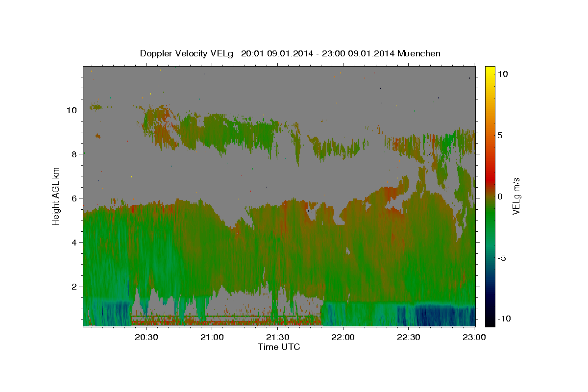Click the colorbar label -5

(x=501, y=258)
